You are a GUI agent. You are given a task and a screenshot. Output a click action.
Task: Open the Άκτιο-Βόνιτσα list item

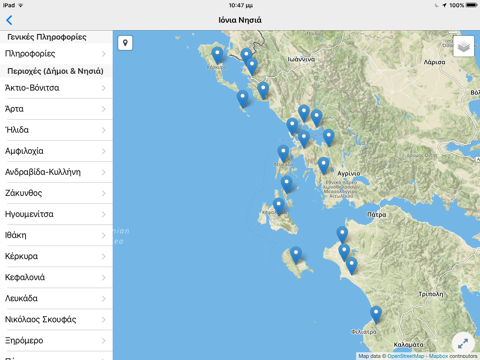point(56,88)
